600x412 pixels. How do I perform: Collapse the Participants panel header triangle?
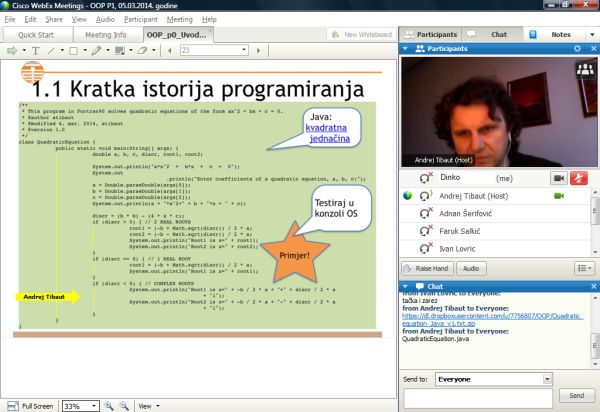[405, 49]
